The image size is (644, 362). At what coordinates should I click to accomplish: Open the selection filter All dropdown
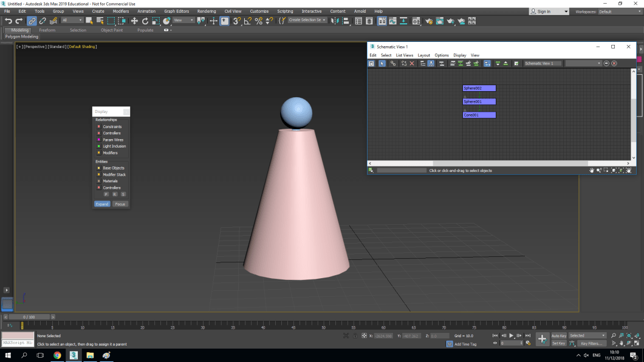coord(74,20)
